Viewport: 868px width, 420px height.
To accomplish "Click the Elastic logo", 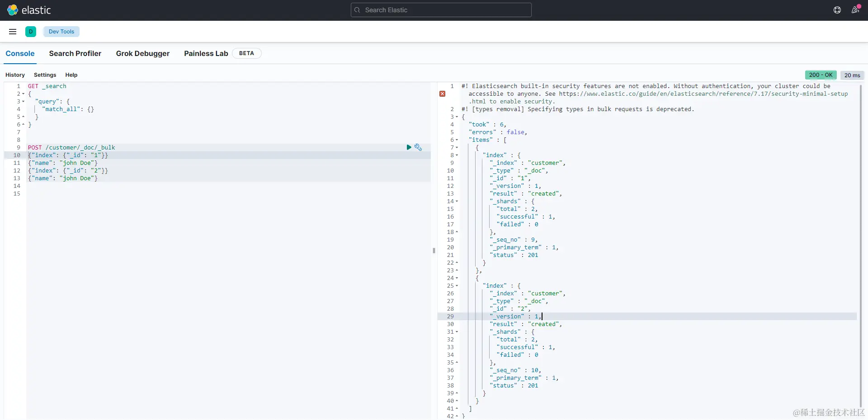I will tap(29, 10).
